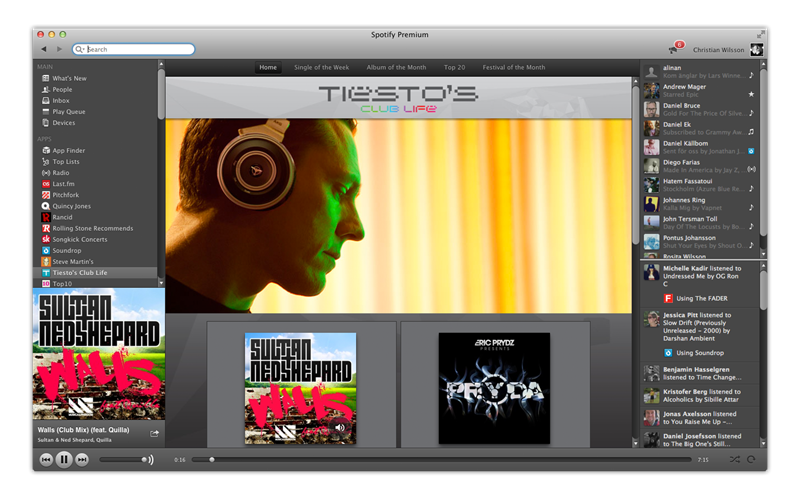Viewport: 800px width, 500px height.
Task: Pause the currently playing track
Action: (64, 459)
